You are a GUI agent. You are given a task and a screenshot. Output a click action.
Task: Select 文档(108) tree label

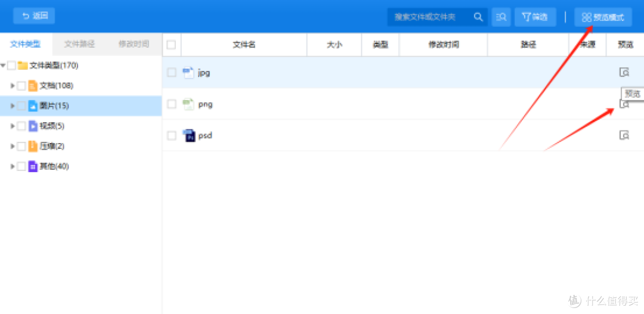click(56, 86)
